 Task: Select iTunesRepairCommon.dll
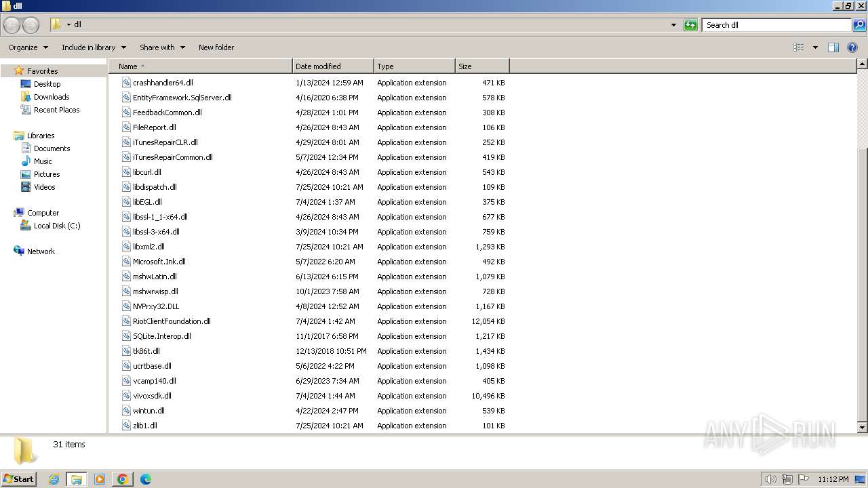tap(173, 157)
